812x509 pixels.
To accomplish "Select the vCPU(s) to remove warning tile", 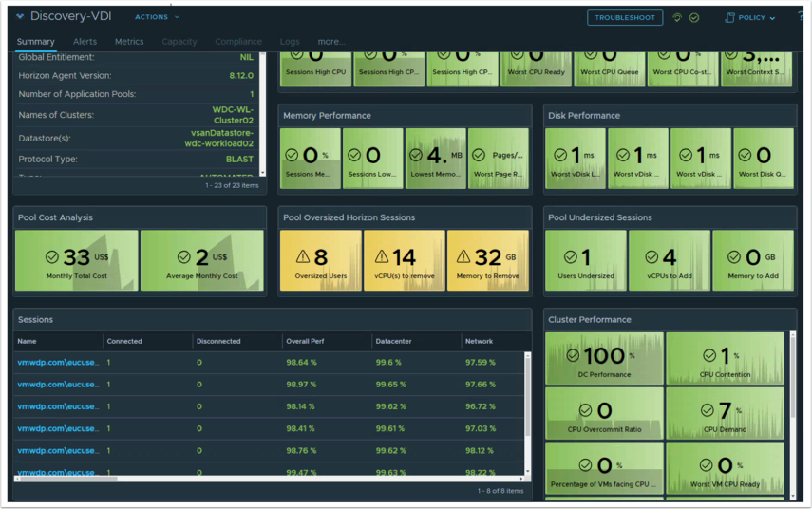I will 404,260.
